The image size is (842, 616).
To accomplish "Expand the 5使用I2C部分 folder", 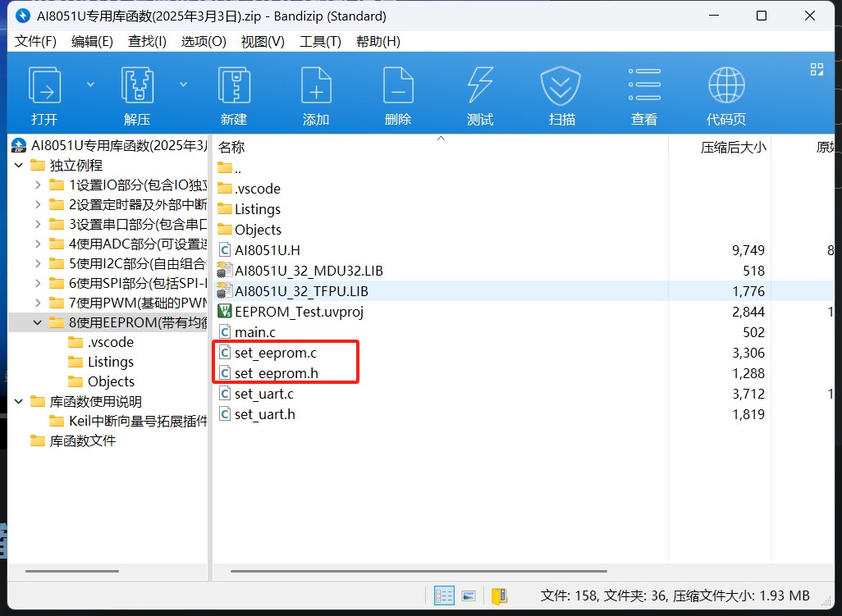I will (38, 263).
